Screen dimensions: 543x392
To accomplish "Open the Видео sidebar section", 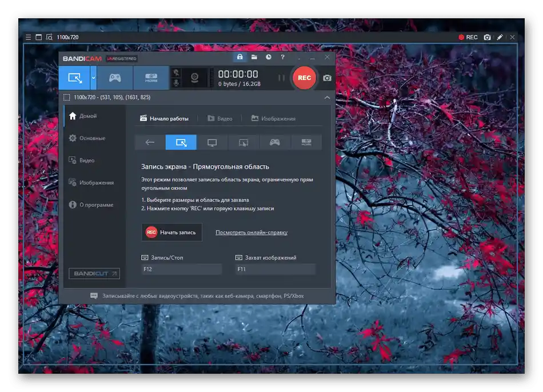I will [94, 161].
